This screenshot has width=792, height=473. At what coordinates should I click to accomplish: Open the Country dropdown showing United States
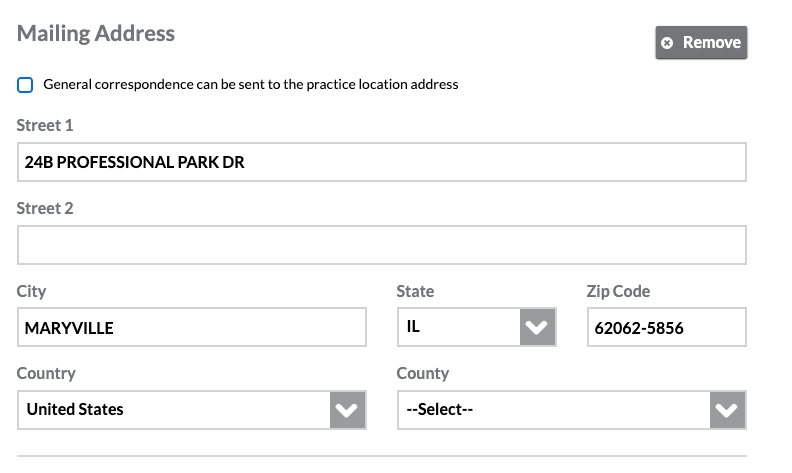tap(173, 409)
